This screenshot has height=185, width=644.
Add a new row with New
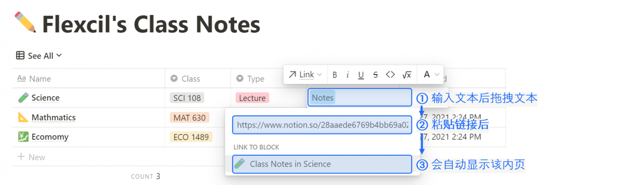pyautogui.click(x=31, y=157)
